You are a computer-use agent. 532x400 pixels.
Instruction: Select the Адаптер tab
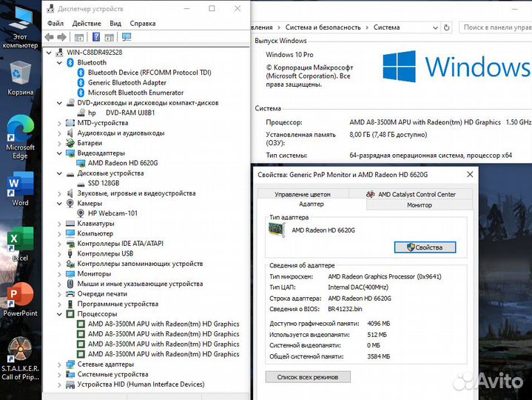(x=312, y=204)
